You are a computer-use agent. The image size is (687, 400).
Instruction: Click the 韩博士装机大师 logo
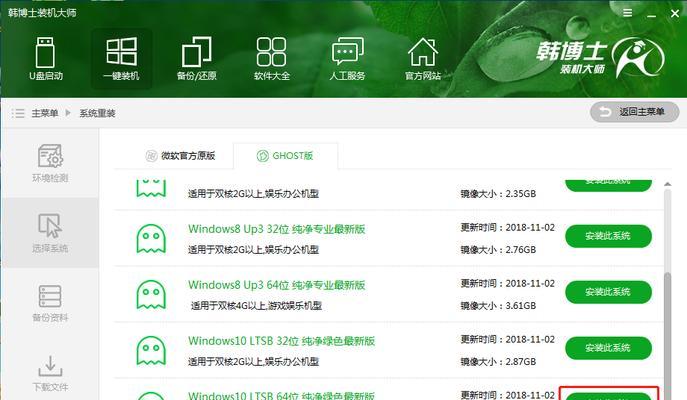[x=600, y=58]
